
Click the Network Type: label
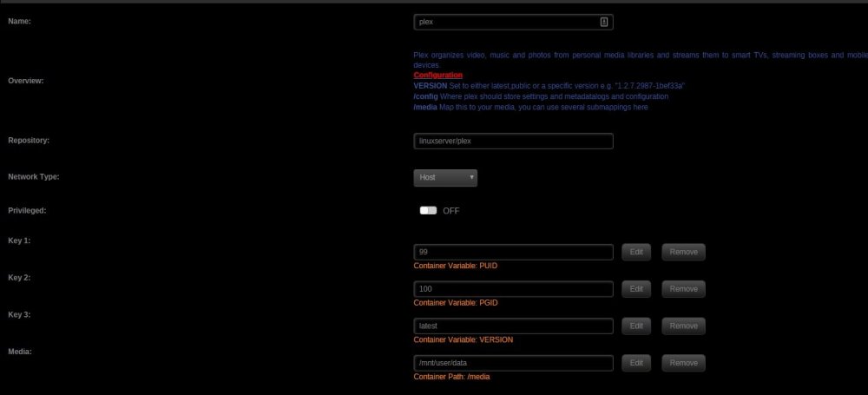[33, 177]
